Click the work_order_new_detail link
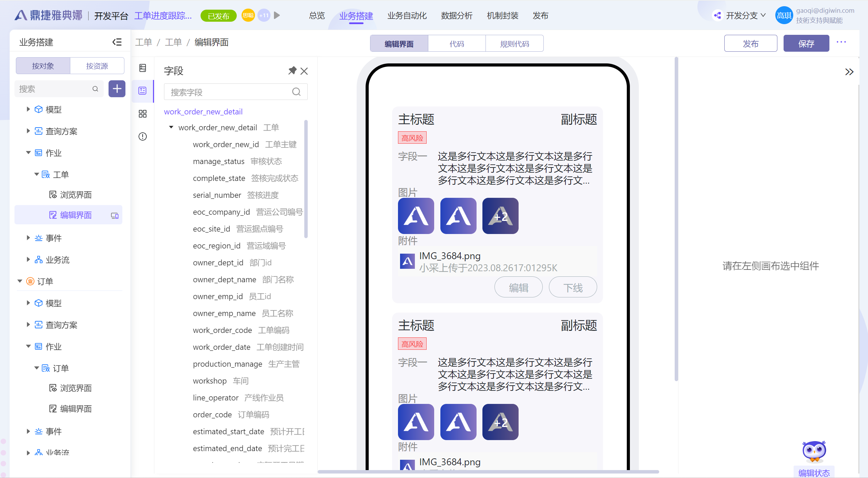 click(x=203, y=112)
